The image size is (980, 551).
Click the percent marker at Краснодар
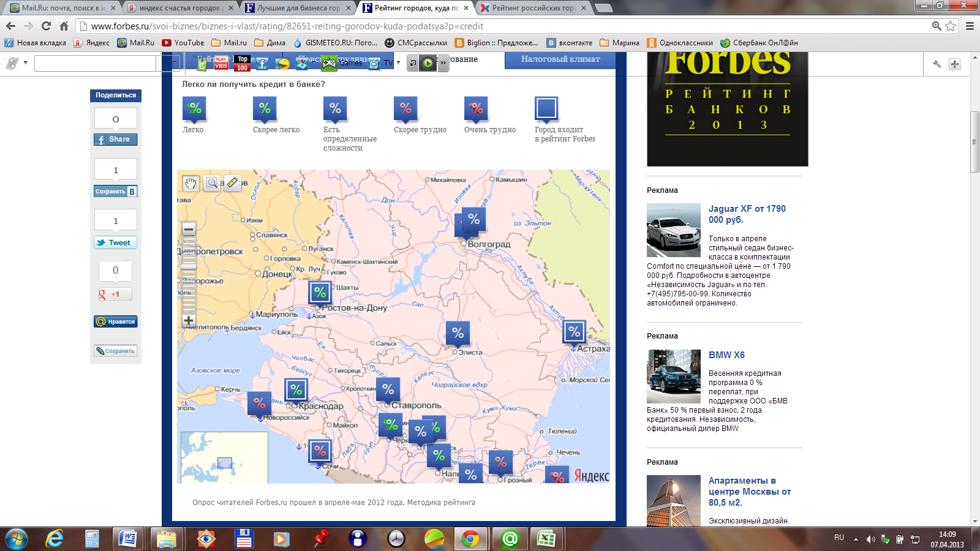296,390
